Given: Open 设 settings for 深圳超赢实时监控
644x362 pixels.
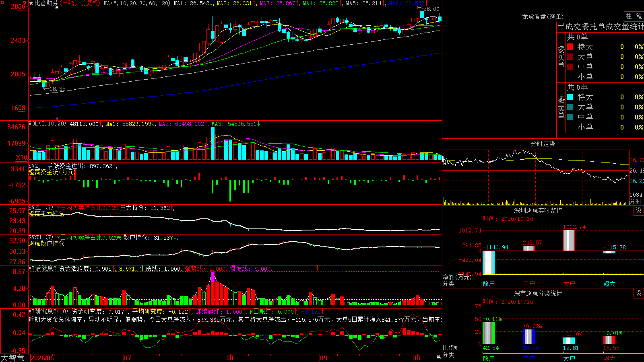Looking at the screenshot, I should point(639,210).
